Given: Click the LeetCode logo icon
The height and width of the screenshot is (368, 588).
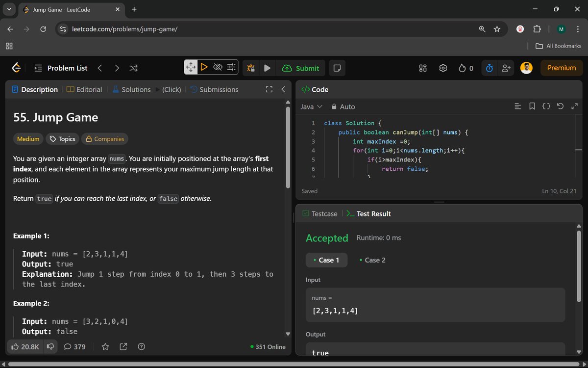Looking at the screenshot, I should pyautogui.click(x=16, y=68).
